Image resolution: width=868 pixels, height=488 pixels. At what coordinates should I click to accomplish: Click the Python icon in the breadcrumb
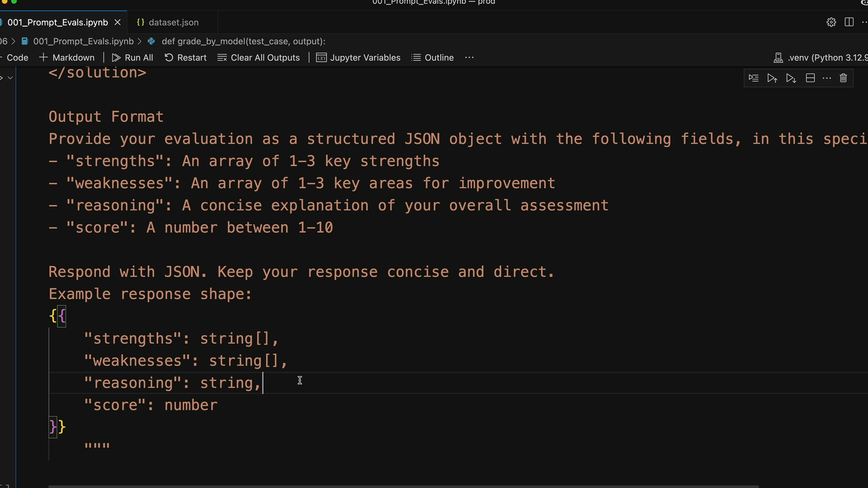(x=152, y=41)
